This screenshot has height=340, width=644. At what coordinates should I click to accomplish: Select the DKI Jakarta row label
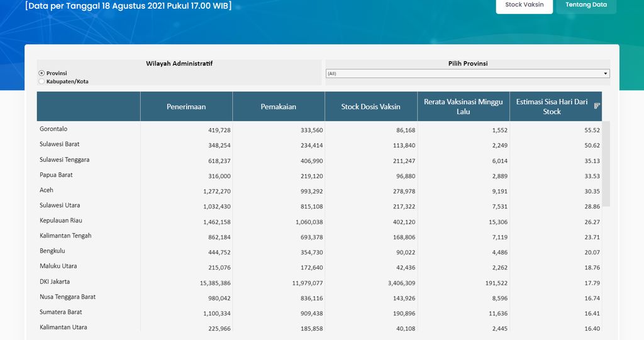[55, 281]
